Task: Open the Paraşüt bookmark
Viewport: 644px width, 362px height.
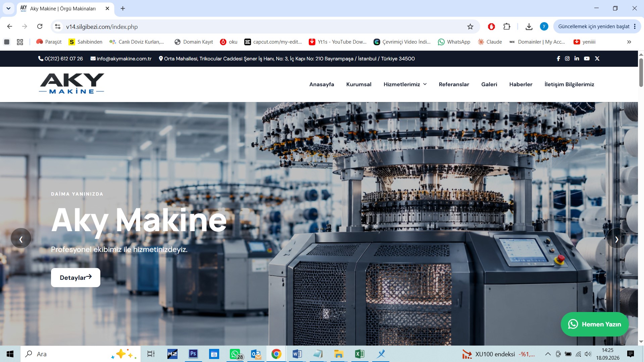Action: (x=49, y=42)
